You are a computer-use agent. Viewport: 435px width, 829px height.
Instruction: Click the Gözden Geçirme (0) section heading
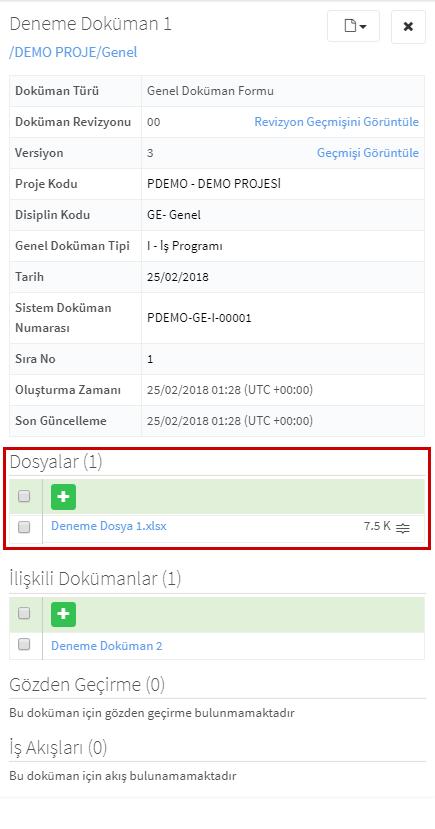87,685
